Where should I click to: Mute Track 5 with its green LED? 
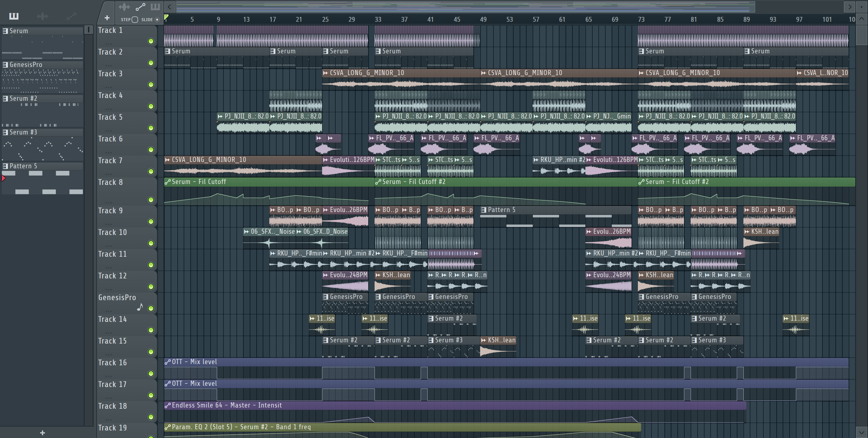click(151, 128)
